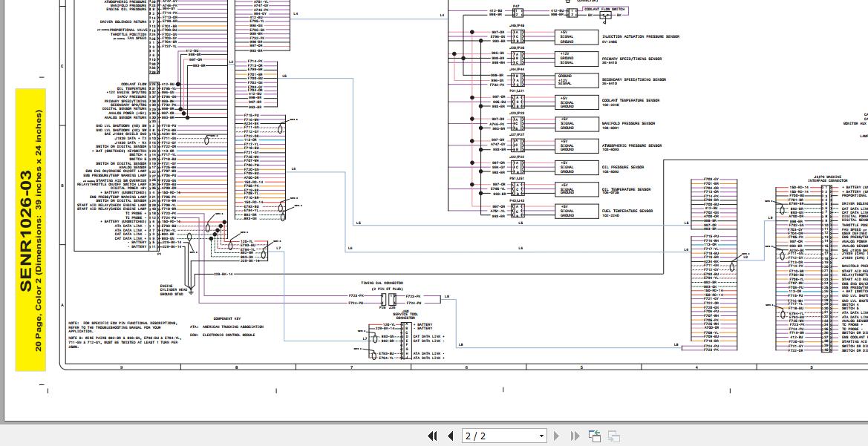This screenshot has height=446, width=868.
Task: Click the Manifold Pressure Sensor label
Action: coord(628,123)
